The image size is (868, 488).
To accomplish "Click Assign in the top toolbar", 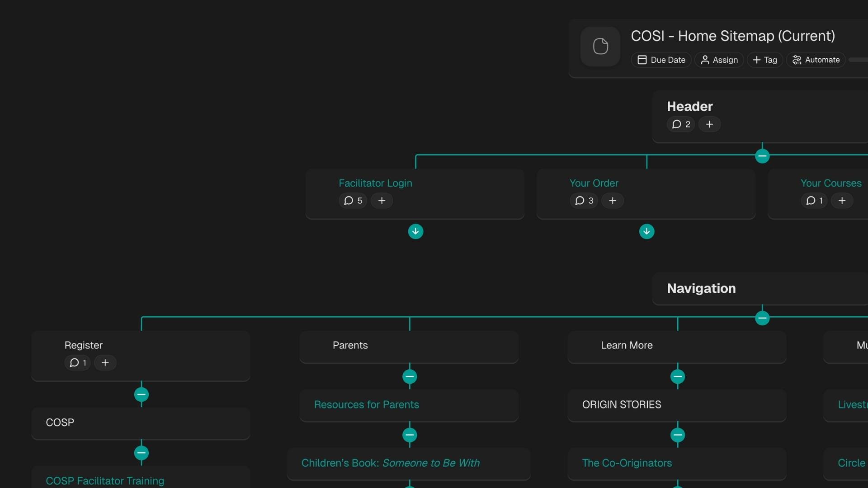I will point(719,60).
